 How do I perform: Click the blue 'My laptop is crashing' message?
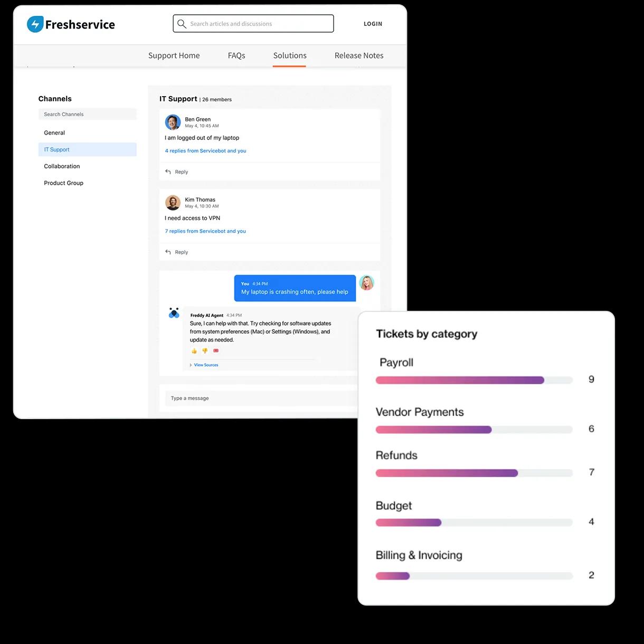[295, 288]
